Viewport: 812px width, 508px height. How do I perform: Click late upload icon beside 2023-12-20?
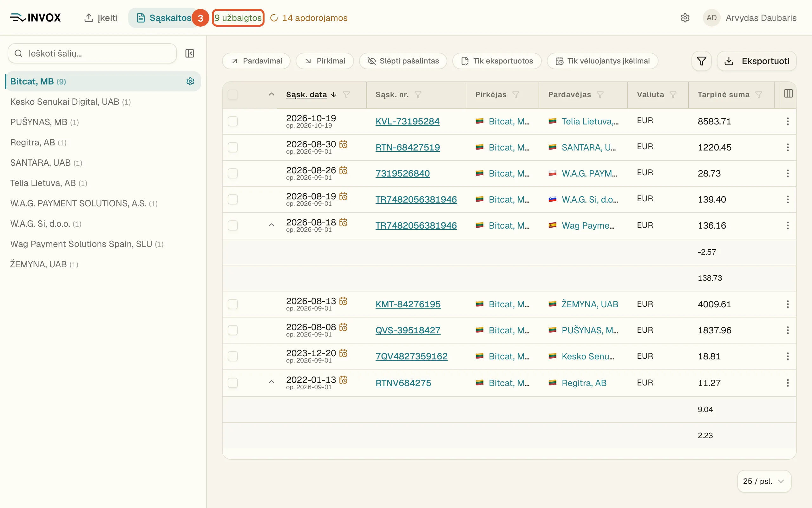click(x=343, y=353)
